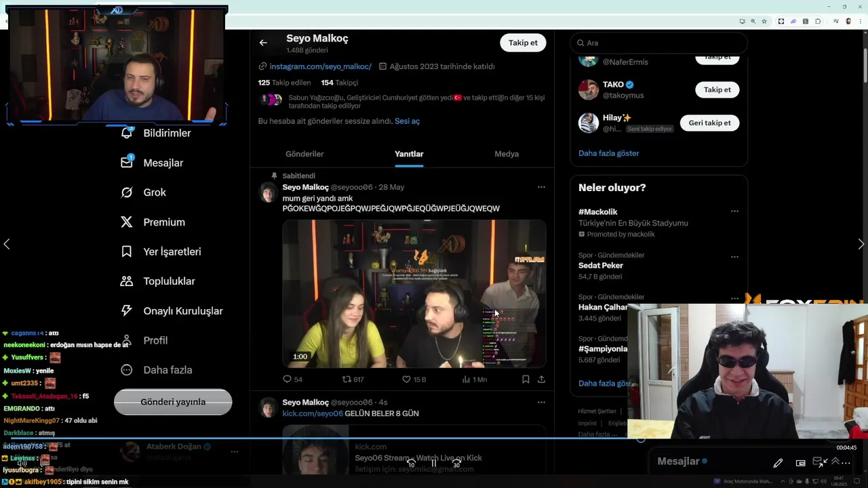Skip video forward 30 seconds
This screenshot has height=488, width=868.
pyautogui.click(x=456, y=464)
